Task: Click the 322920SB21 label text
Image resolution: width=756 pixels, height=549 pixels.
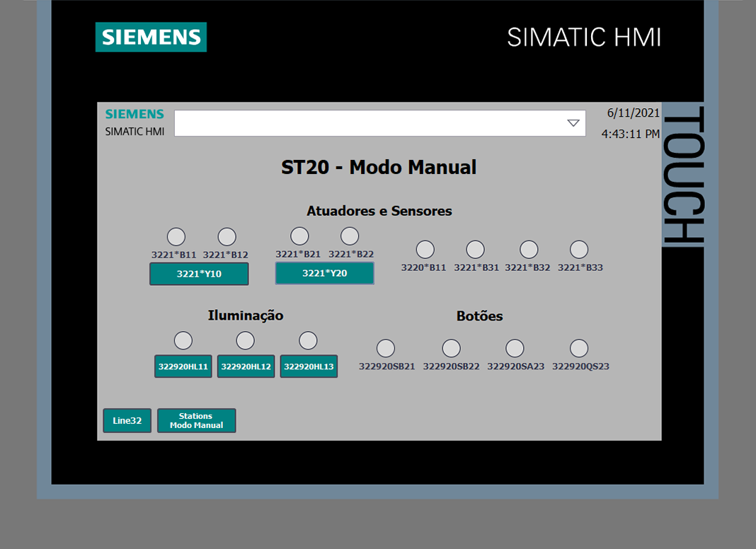Action: (386, 366)
